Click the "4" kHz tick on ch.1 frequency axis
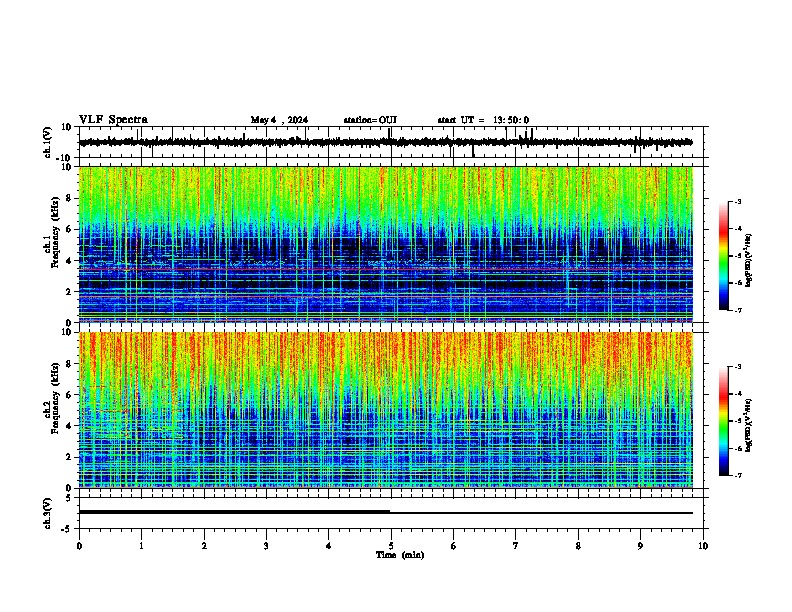792x612 pixels. point(69,261)
